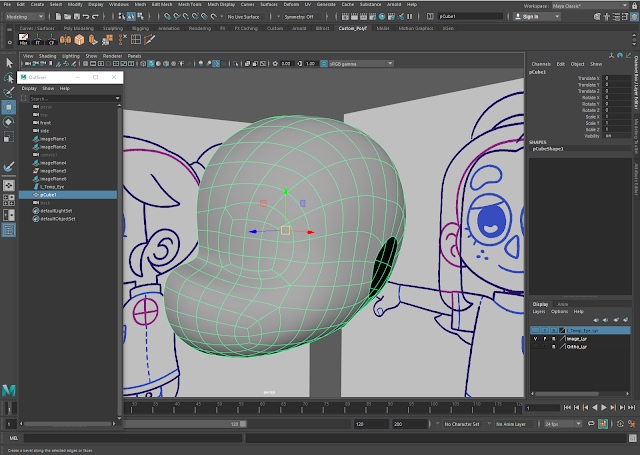The height and width of the screenshot is (455, 640).
Task: Toggle visibility box of L_Temp_Eye_lyr layer
Action: click(535, 331)
